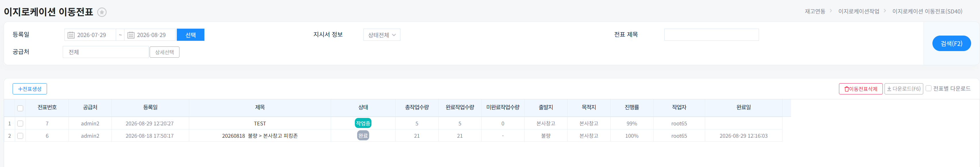Click the favorite star icon beside the page title
The height and width of the screenshot is (167, 980).
(101, 12)
